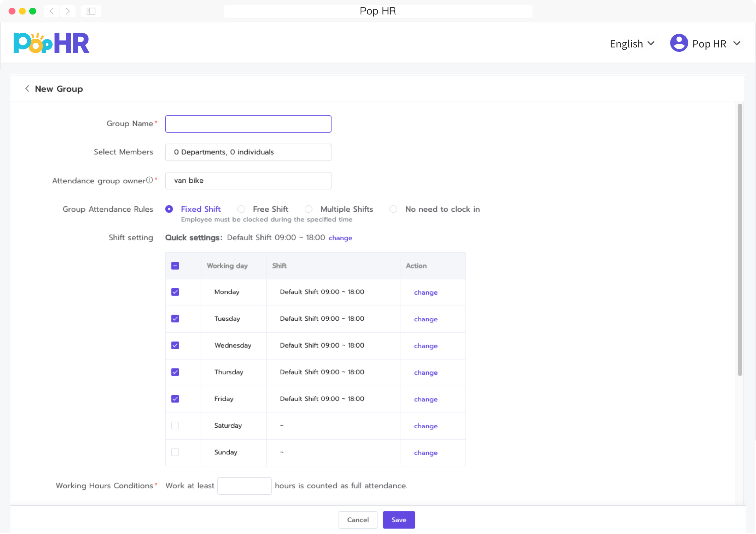The image size is (756, 534).
Task: Click the Pop HR address bar title
Action: pyautogui.click(x=378, y=11)
